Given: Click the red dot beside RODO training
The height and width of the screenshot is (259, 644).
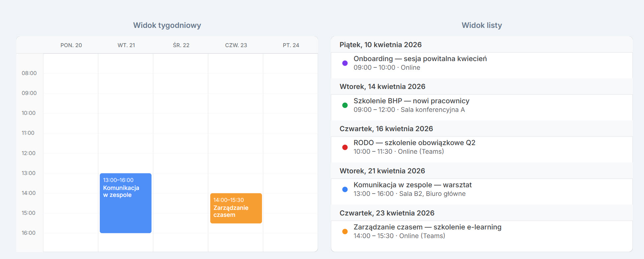Looking at the screenshot, I should click(x=345, y=147).
